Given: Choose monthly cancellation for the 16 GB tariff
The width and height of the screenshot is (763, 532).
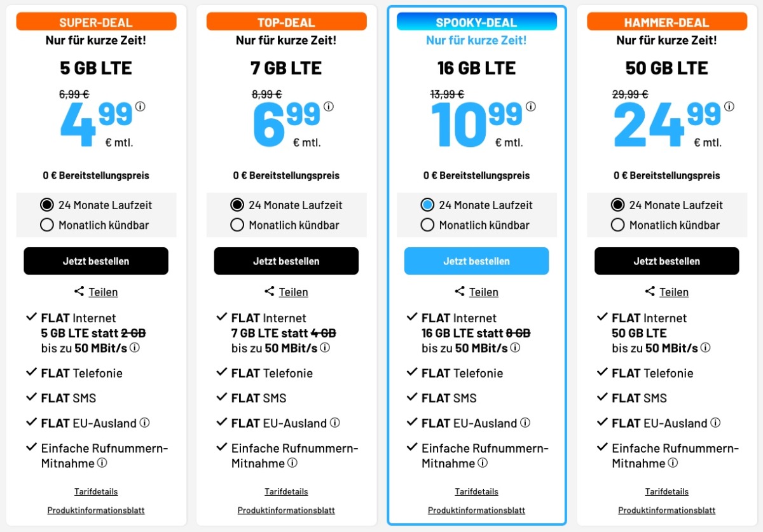Looking at the screenshot, I should coord(426,224).
